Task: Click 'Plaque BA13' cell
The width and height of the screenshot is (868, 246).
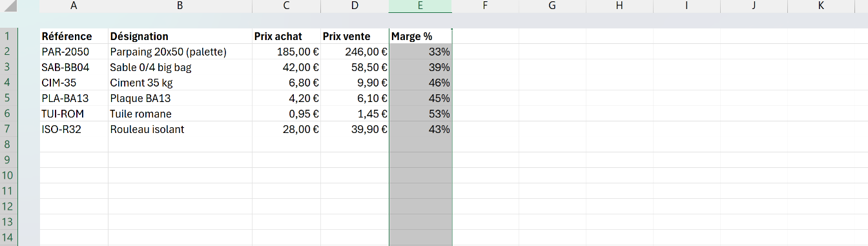Action: tap(180, 98)
